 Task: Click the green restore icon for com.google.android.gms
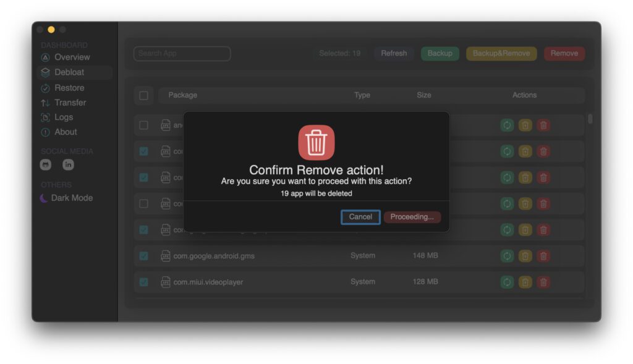click(x=507, y=256)
